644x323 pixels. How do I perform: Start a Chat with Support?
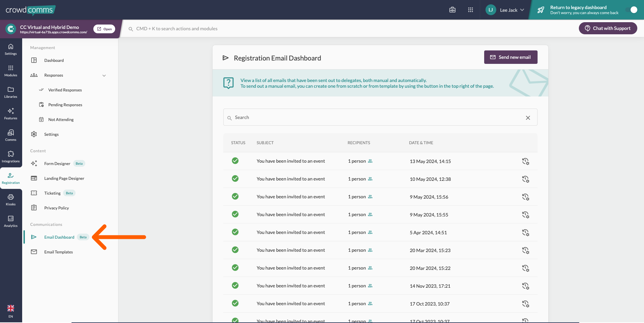coord(608,28)
